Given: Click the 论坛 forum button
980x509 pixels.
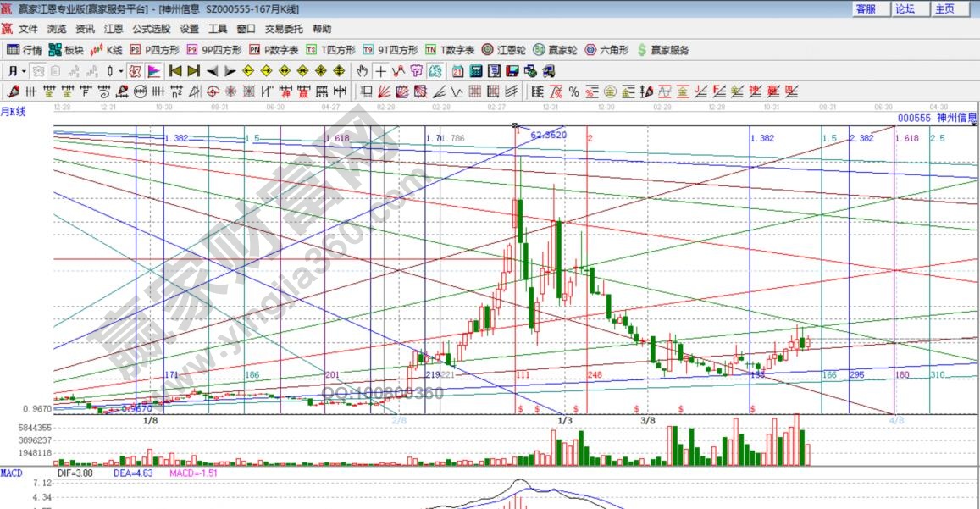Looking at the screenshot, I should 905,8.
